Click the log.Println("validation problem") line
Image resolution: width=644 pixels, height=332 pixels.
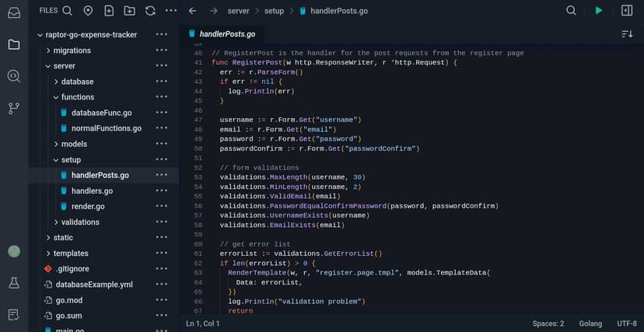click(x=296, y=301)
